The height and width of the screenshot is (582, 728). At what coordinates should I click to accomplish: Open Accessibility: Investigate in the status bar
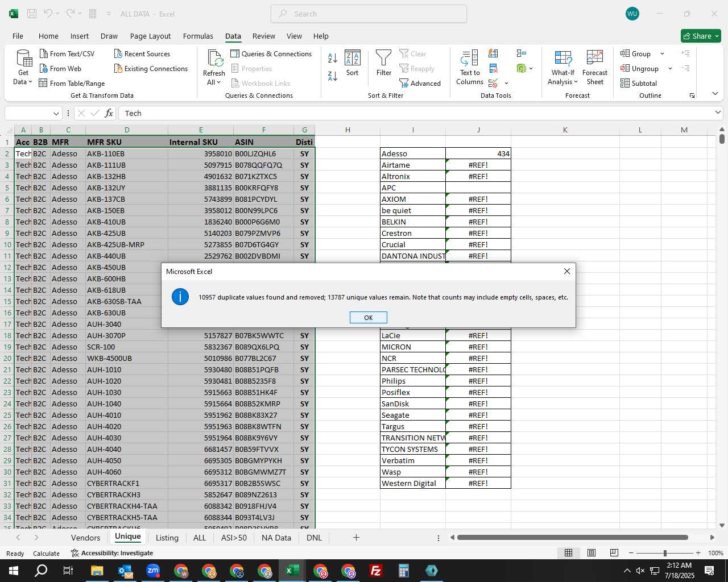click(x=112, y=553)
